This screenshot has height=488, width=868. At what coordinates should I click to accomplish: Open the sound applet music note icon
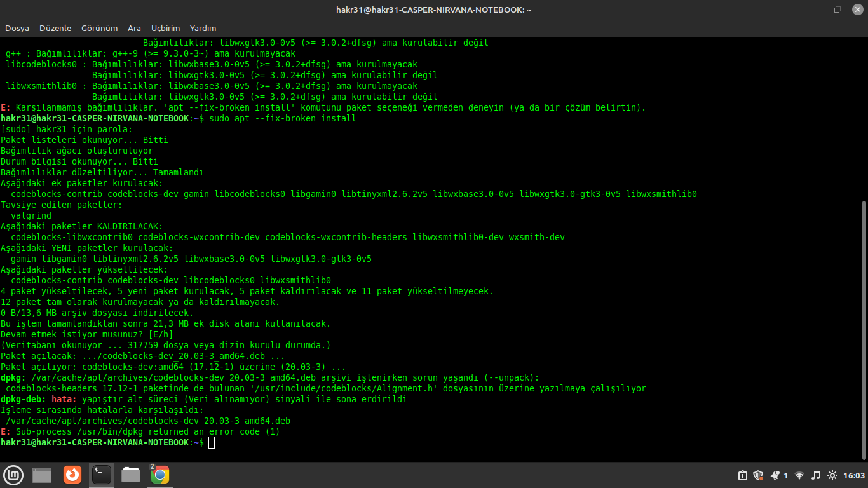(x=816, y=475)
